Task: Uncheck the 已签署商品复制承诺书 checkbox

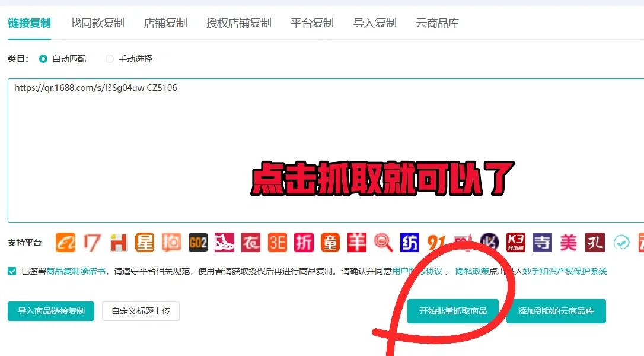Action: point(12,271)
